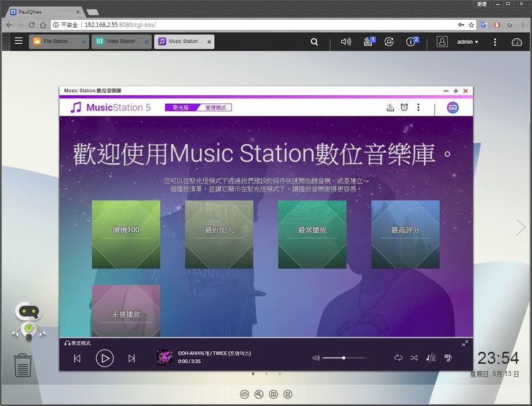
Task: Click the TWICE album art thumbnail
Action: [164, 358]
